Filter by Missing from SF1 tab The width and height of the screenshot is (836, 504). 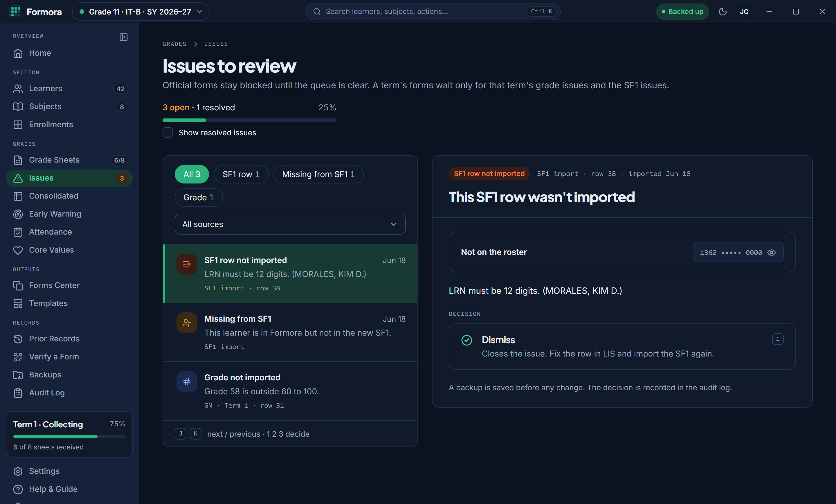(318, 174)
